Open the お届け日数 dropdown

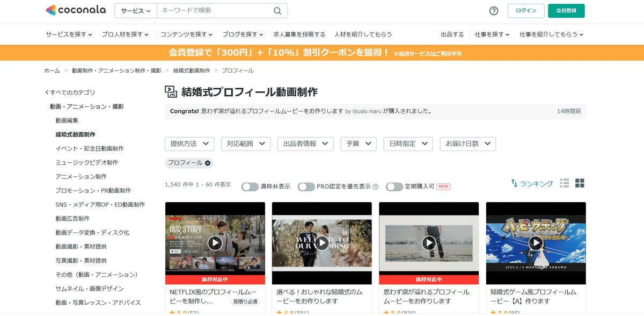pyautogui.click(x=467, y=144)
